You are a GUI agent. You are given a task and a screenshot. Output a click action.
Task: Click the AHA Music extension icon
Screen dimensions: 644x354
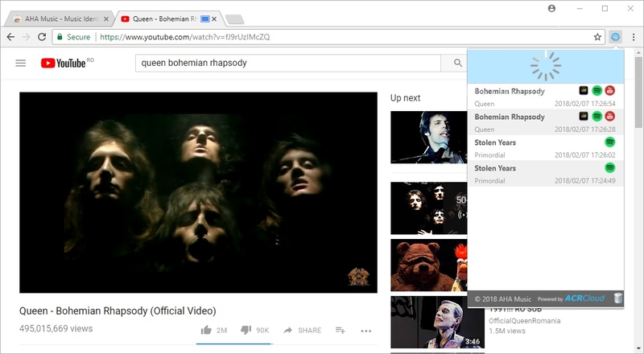point(615,37)
